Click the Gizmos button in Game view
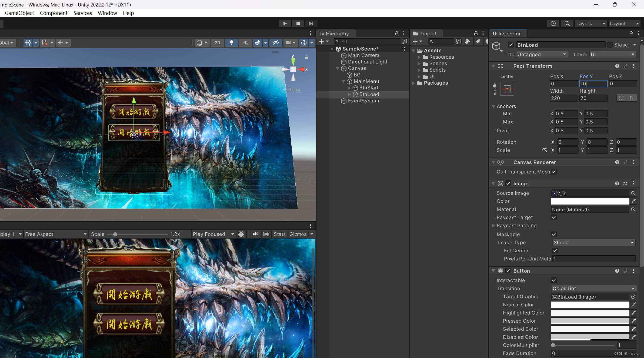This screenshot has width=644, height=358. tap(298, 234)
